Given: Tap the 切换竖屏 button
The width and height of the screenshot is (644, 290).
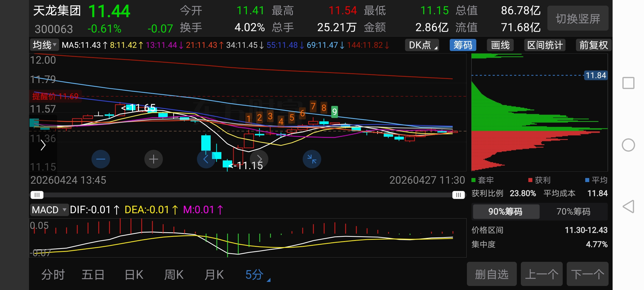Looking at the screenshot, I should tap(578, 19).
